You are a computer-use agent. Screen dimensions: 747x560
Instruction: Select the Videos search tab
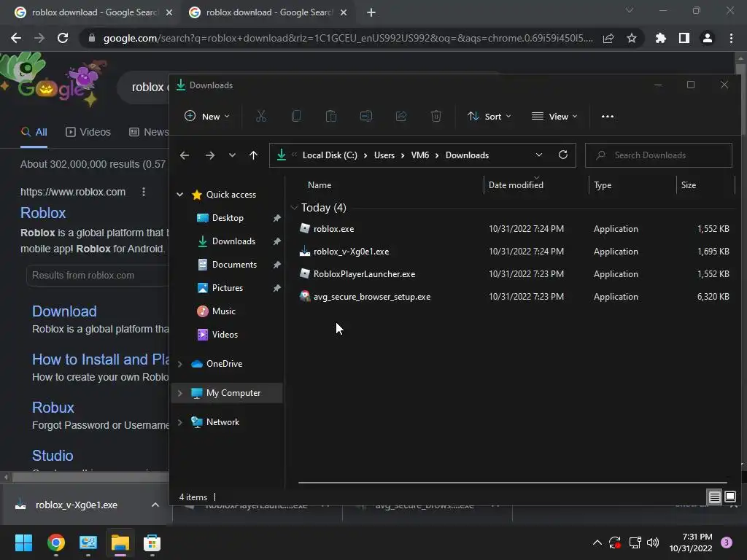(88, 133)
